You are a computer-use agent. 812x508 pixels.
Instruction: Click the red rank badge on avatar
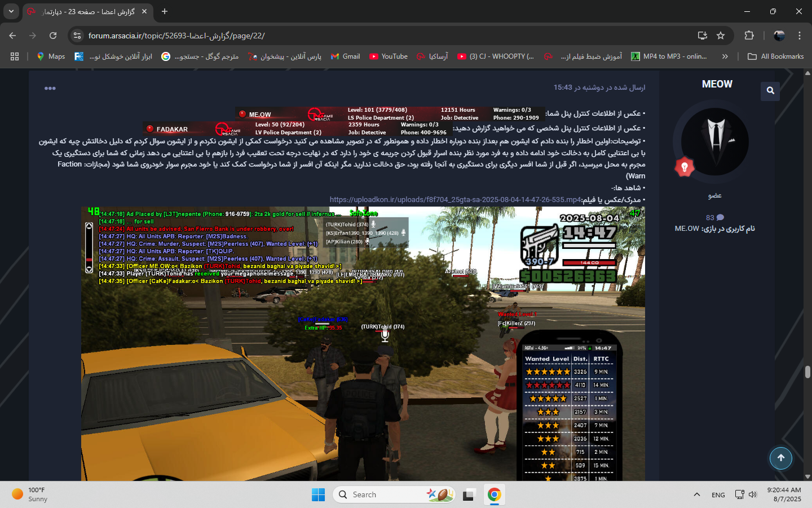click(x=685, y=167)
